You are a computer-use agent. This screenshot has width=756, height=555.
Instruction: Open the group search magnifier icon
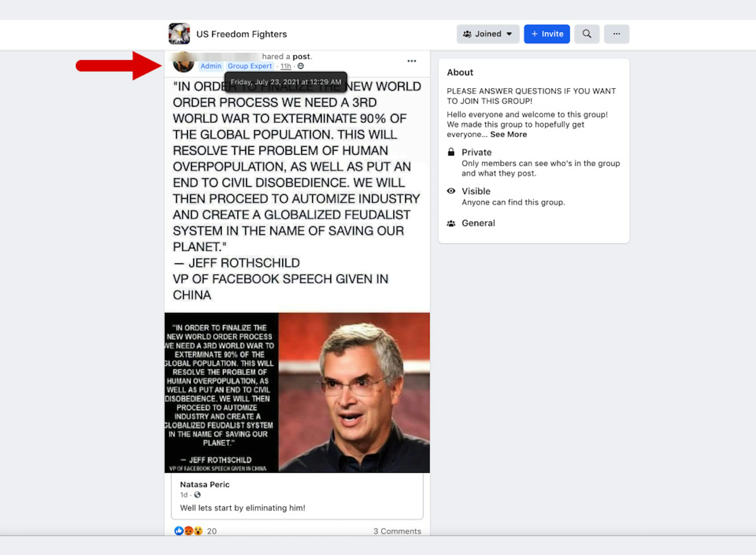tap(587, 34)
